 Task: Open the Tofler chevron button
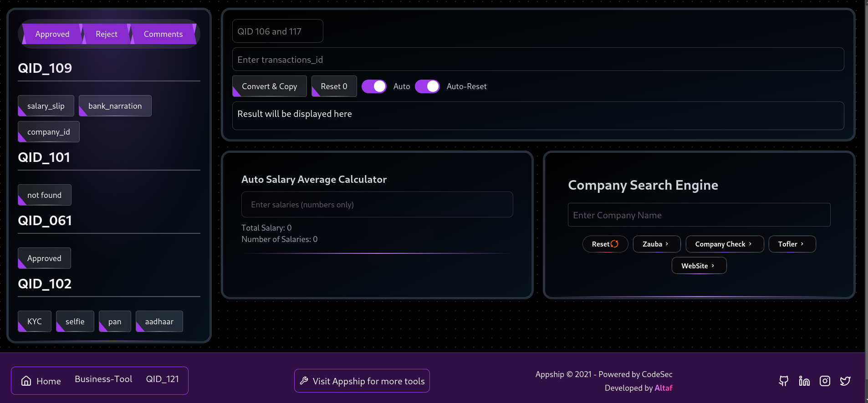791,244
